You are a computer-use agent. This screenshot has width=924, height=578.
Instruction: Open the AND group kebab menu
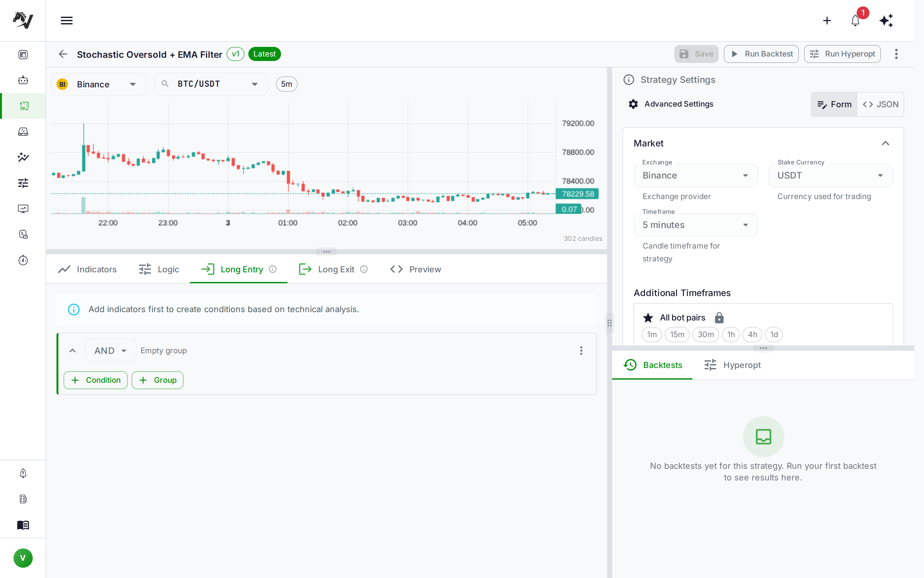pyautogui.click(x=581, y=351)
